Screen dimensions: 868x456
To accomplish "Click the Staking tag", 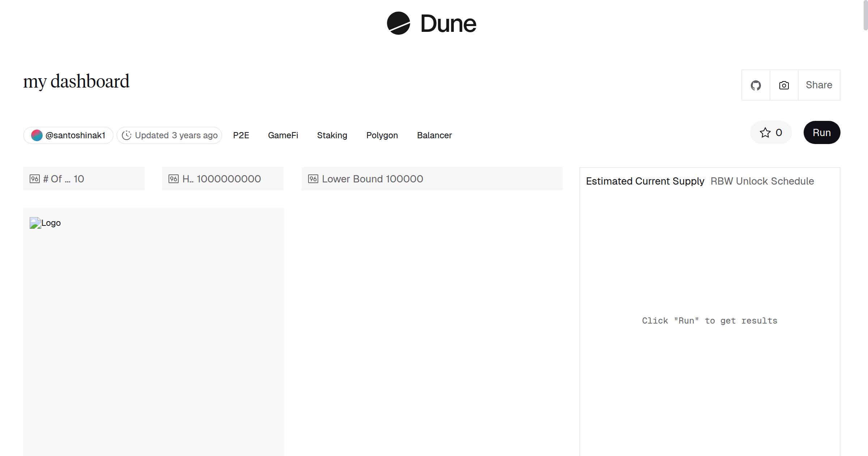I will coord(332,135).
